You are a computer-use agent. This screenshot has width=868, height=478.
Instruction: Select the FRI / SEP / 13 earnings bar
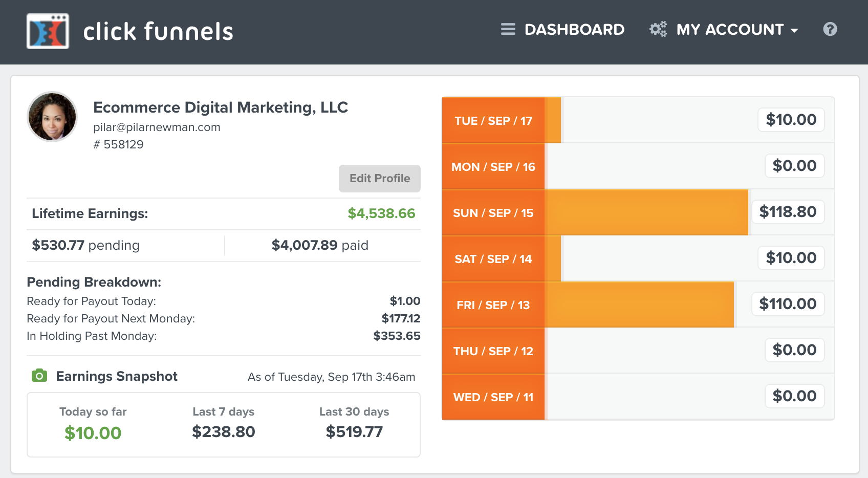click(639, 305)
